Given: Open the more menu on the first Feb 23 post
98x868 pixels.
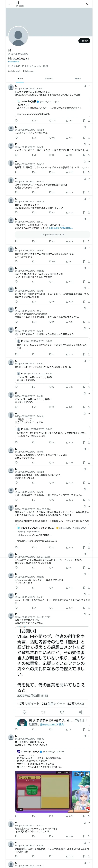Looking at the screenshot, I should point(89,127).
